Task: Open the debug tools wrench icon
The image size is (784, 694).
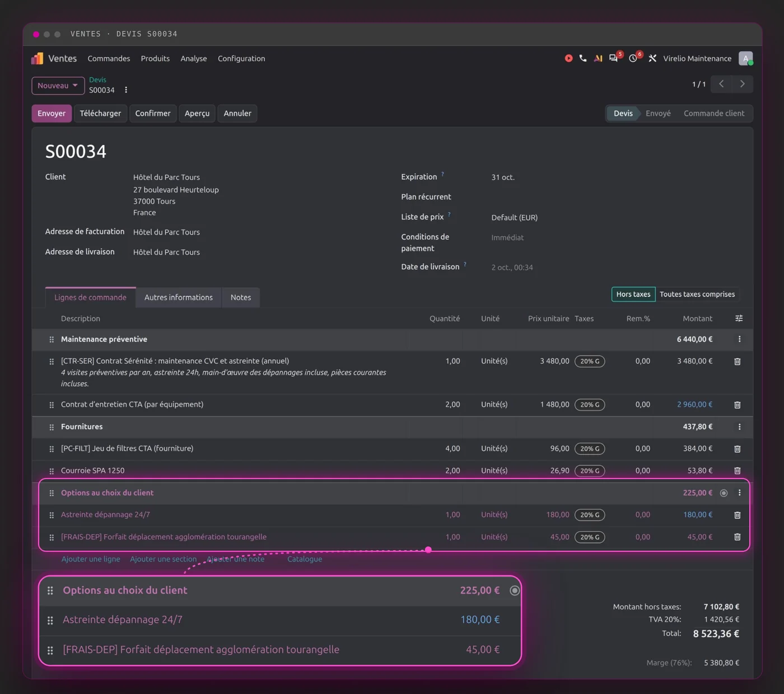Action: (652, 58)
